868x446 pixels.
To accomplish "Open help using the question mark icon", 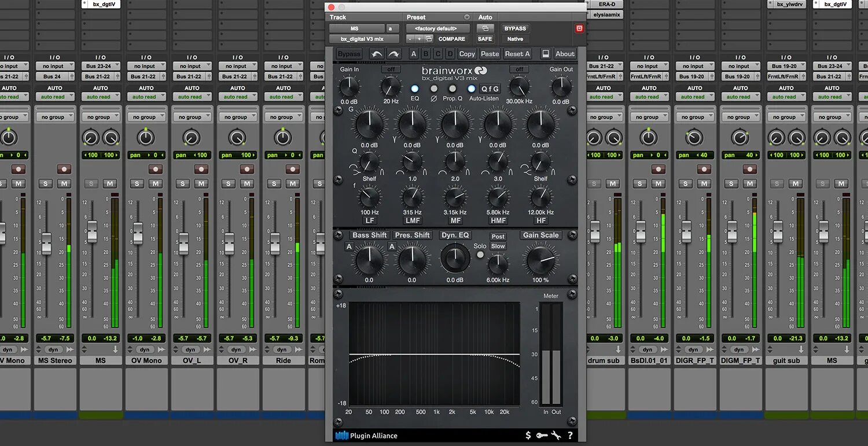I will (571, 435).
